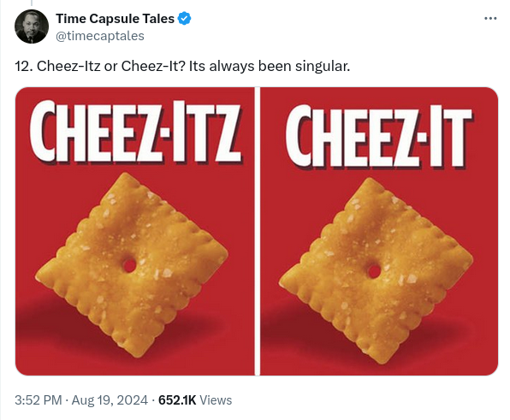
Task: Click the hole in the left cracker
Action: click(129, 265)
